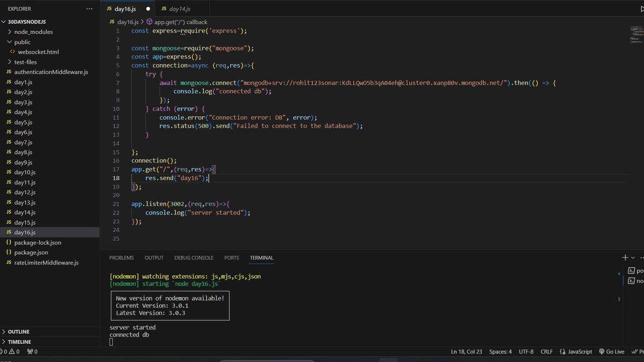
Task: Select the 'no' terminal instance
Action: 635,281
